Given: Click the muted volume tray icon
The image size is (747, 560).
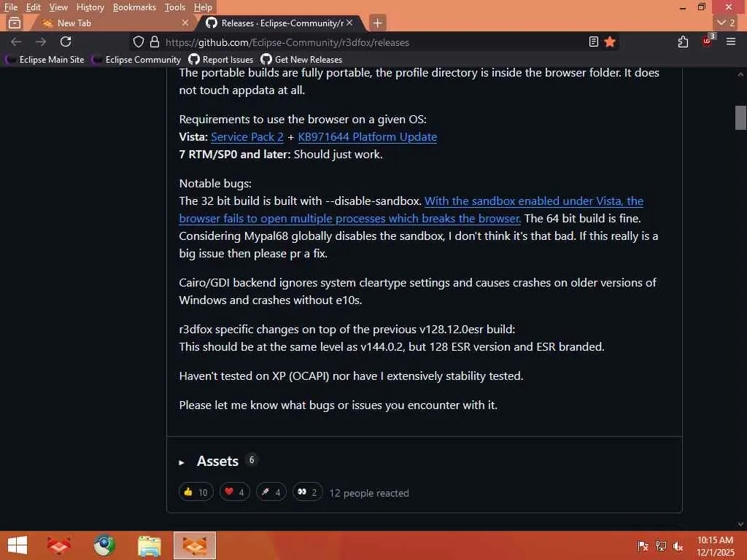Looking at the screenshot, I should tap(678, 545).
